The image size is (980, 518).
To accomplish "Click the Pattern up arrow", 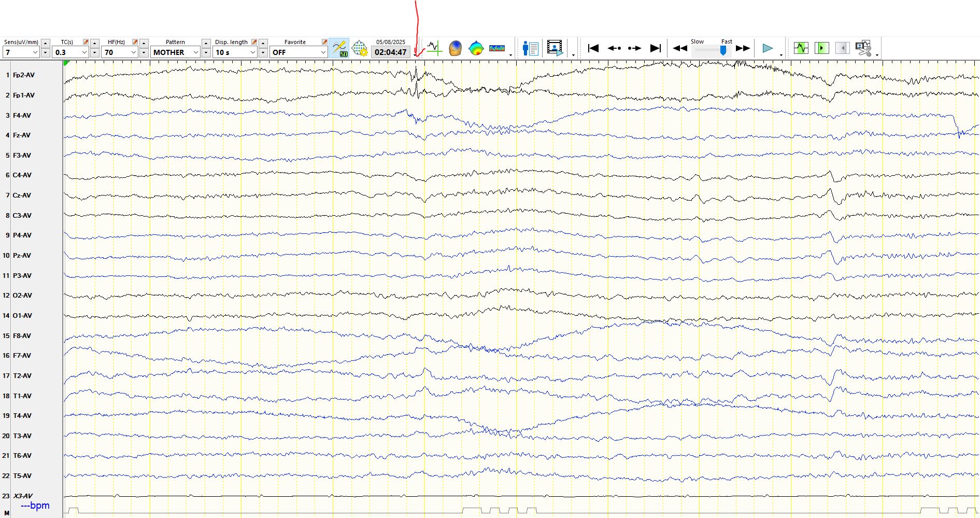I will 206,43.
